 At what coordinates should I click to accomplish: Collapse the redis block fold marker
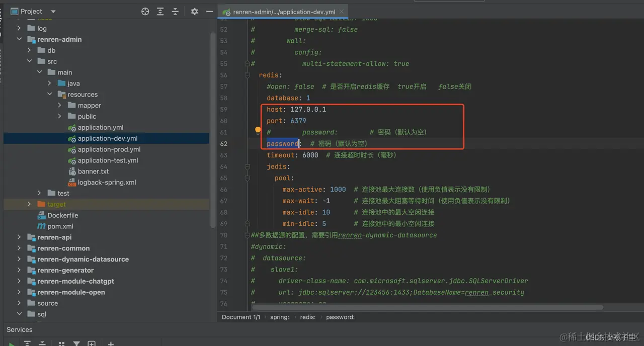click(x=248, y=75)
